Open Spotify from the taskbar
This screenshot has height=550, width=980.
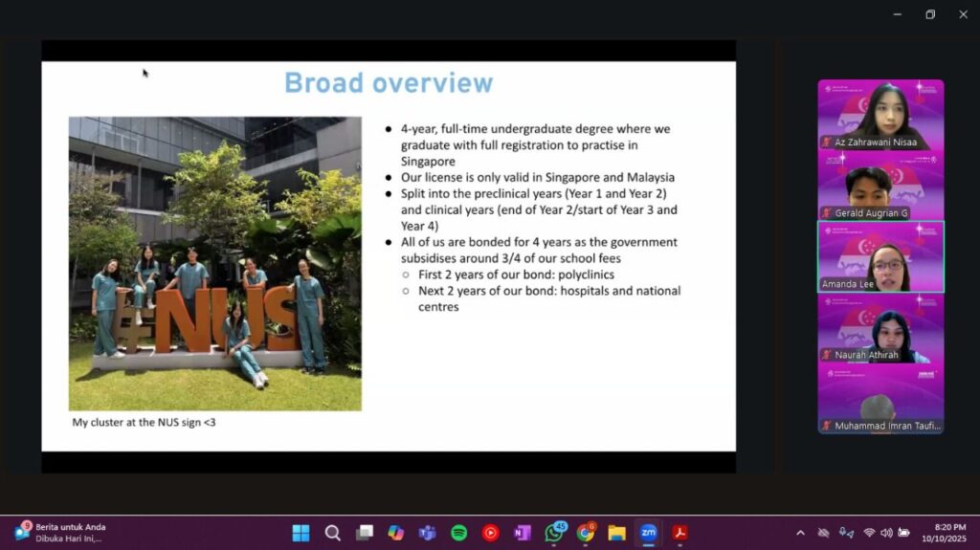[x=458, y=533]
